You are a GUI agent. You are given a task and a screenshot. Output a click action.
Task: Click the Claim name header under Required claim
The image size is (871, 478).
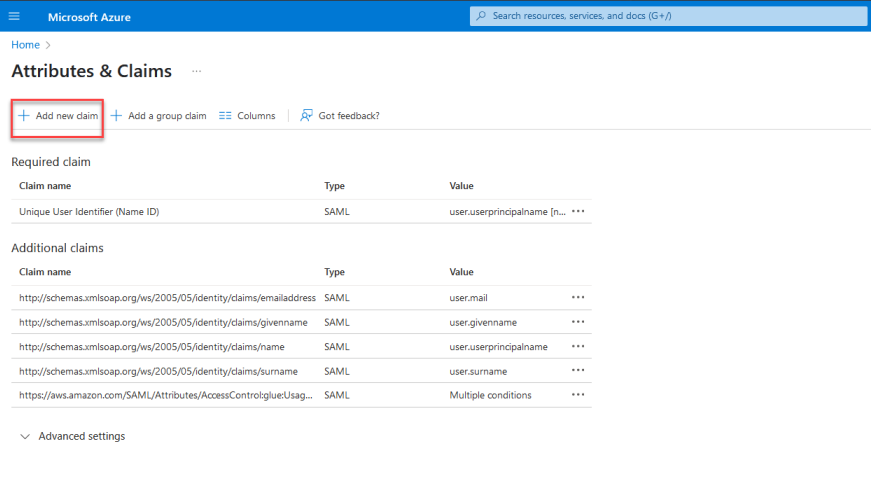pyautogui.click(x=45, y=186)
